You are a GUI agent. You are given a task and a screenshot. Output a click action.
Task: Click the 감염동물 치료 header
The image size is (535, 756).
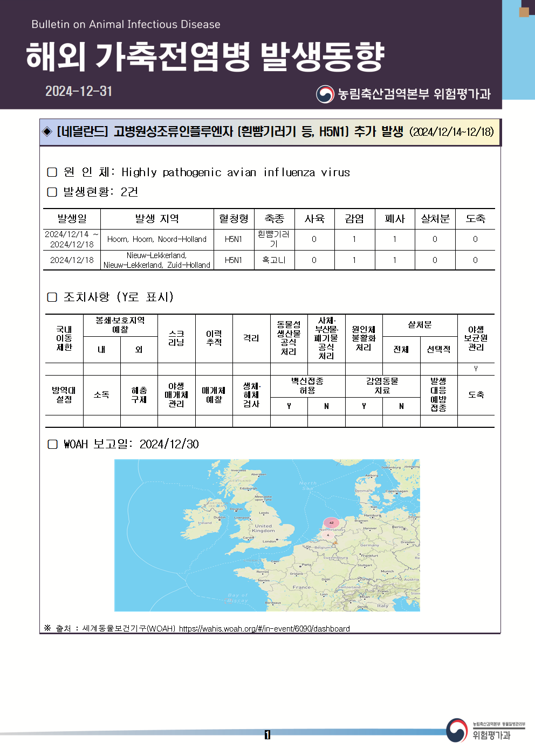[x=382, y=386]
